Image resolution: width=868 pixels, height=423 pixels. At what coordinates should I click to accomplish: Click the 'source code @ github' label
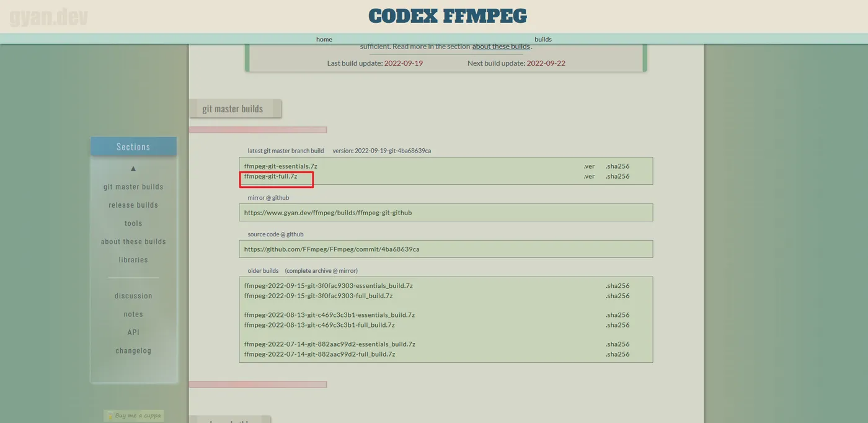click(x=275, y=234)
